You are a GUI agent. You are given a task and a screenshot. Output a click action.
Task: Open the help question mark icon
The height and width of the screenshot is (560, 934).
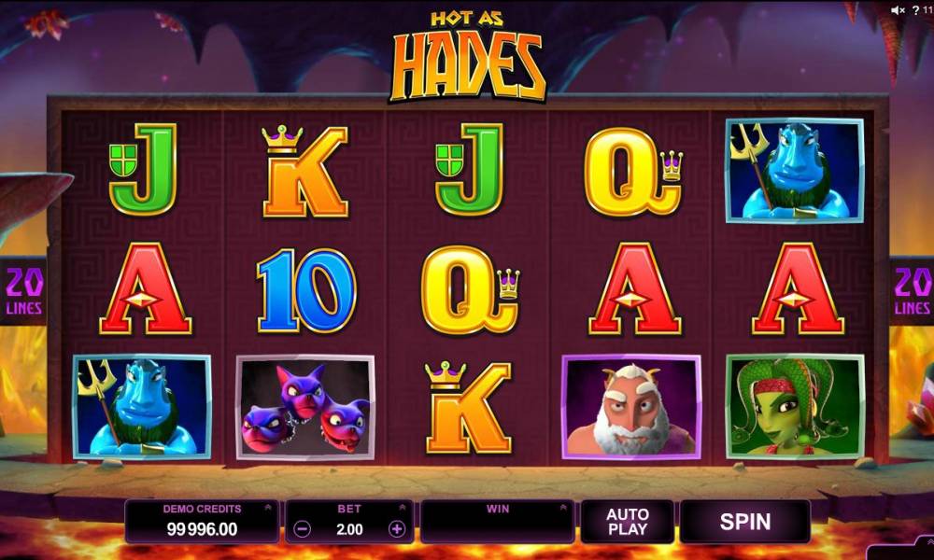point(915,10)
